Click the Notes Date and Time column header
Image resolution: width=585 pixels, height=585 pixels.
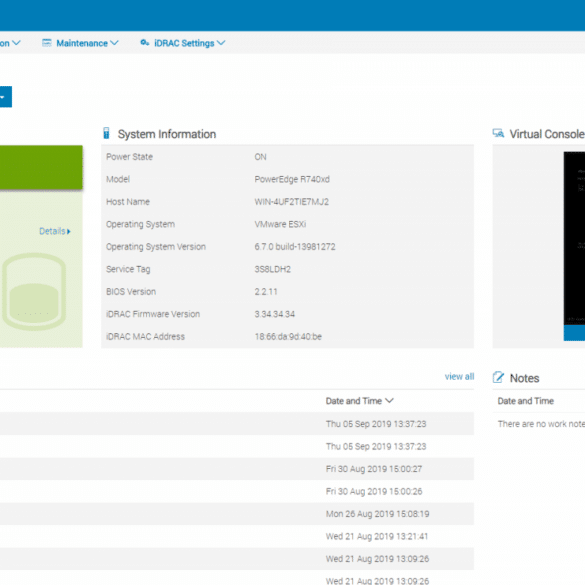pyautogui.click(x=525, y=401)
